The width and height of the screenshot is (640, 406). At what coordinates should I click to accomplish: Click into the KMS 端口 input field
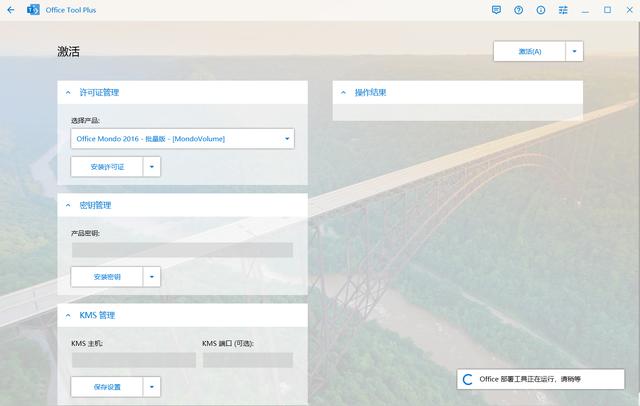248,360
